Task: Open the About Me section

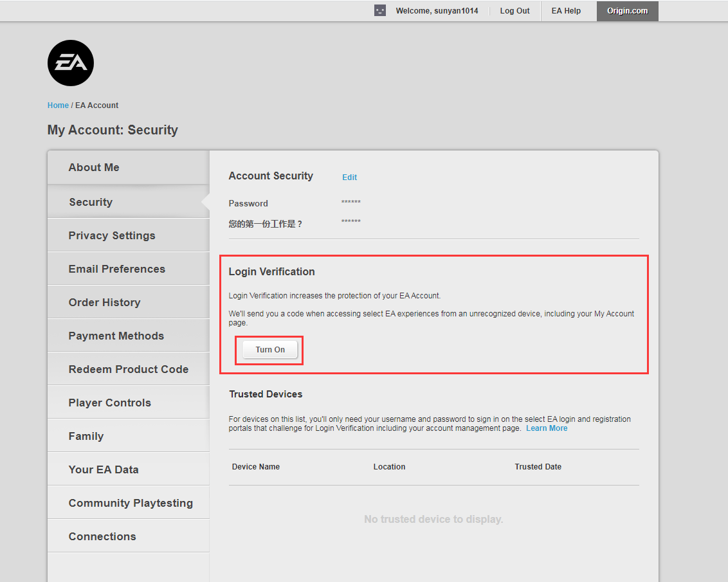Action: 128,168
